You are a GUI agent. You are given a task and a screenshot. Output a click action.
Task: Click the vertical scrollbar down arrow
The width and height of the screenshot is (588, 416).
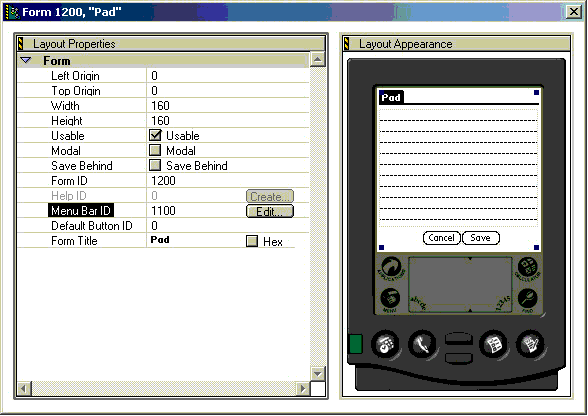tap(318, 373)
